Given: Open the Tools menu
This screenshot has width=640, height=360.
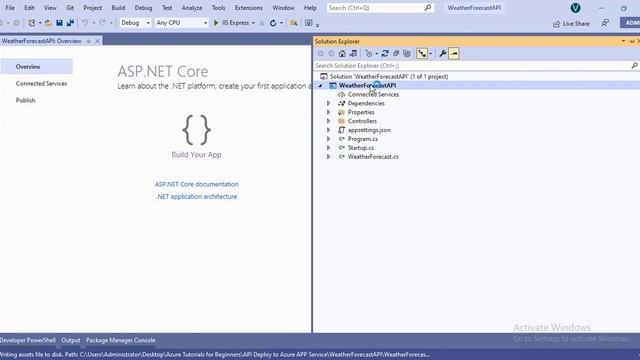Looking at the screenshot, I should point(218,8).
